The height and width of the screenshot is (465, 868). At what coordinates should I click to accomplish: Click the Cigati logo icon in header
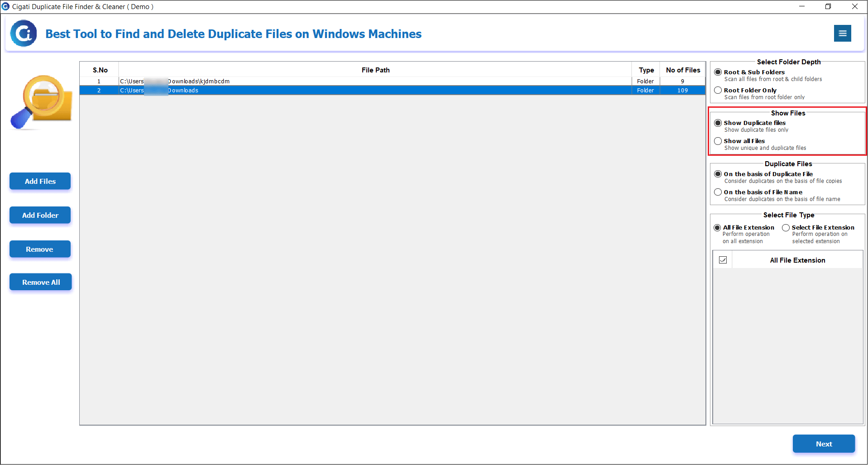(24, 33)
